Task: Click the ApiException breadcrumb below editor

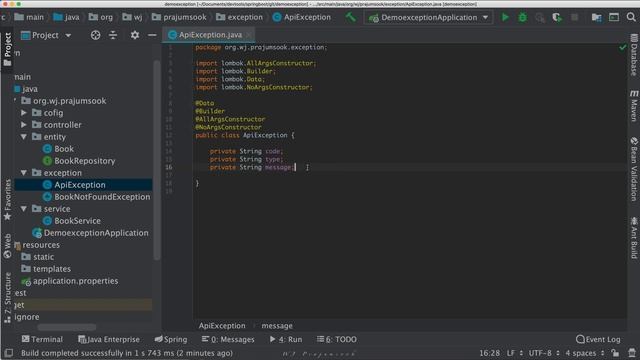Action: point(222,326)
